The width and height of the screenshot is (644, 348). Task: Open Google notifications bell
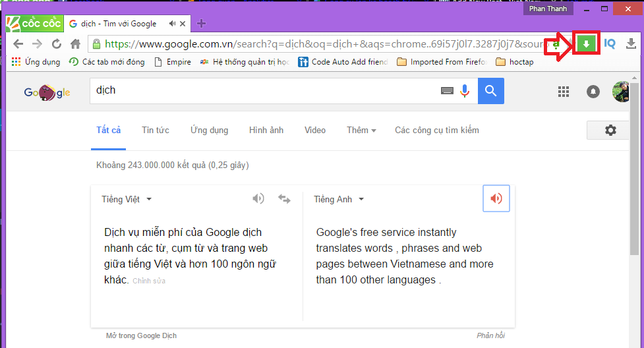click(593, 91)
